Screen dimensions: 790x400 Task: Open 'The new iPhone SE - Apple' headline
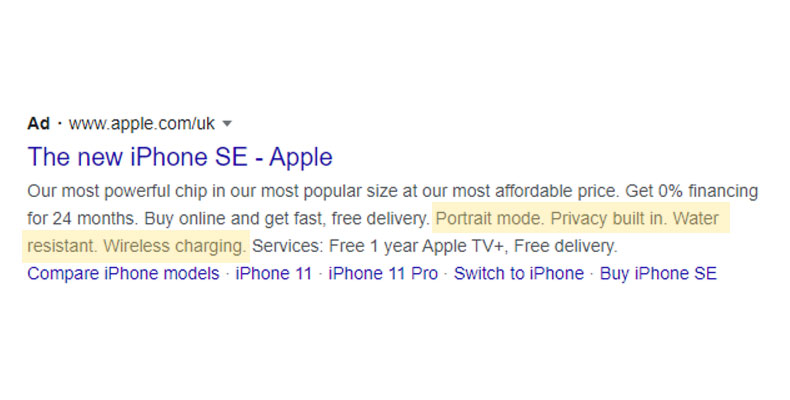pyautogui.click(x=180, y=157)
